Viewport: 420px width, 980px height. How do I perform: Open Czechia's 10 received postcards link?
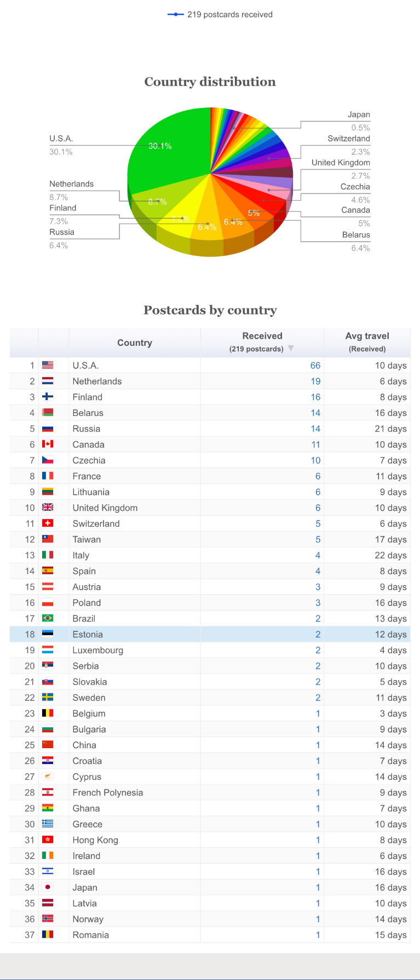(315, 460)
